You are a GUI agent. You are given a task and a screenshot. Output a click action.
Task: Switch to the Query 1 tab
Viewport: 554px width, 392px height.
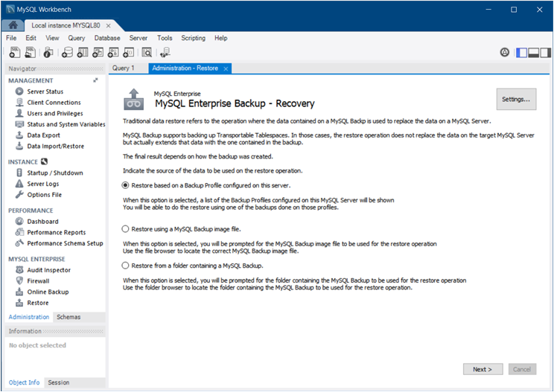point(124,68)
